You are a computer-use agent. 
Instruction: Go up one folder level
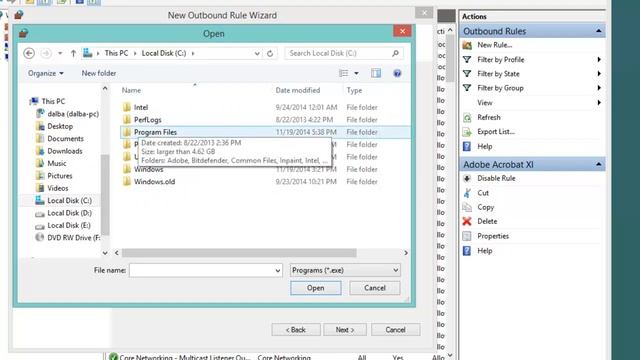click(73, 53)
